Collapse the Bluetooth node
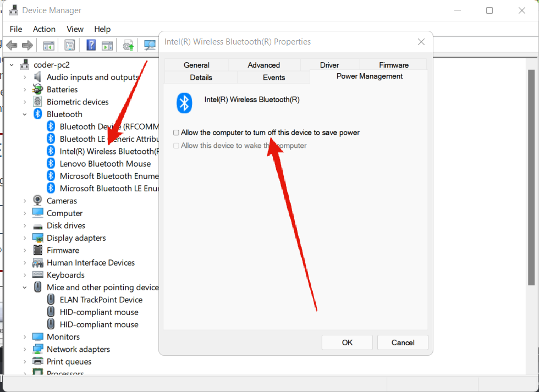The height and width of the screenshot is (392, 539). (25, 114)
